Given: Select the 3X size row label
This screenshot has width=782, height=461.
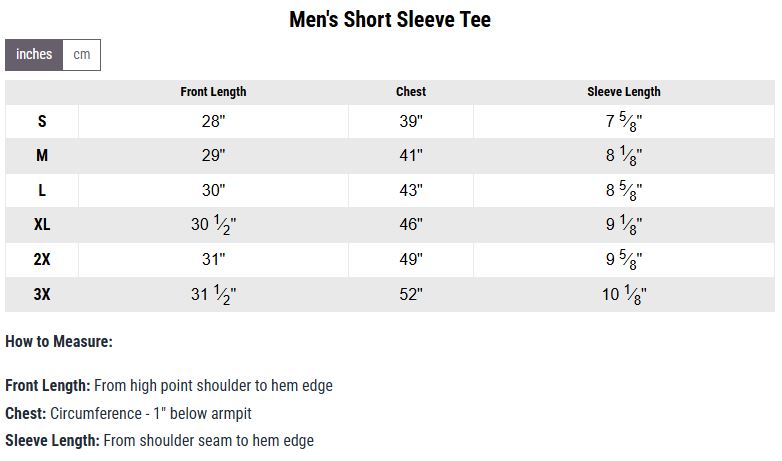Looking at the screenshot, I should tap(42, 294).
